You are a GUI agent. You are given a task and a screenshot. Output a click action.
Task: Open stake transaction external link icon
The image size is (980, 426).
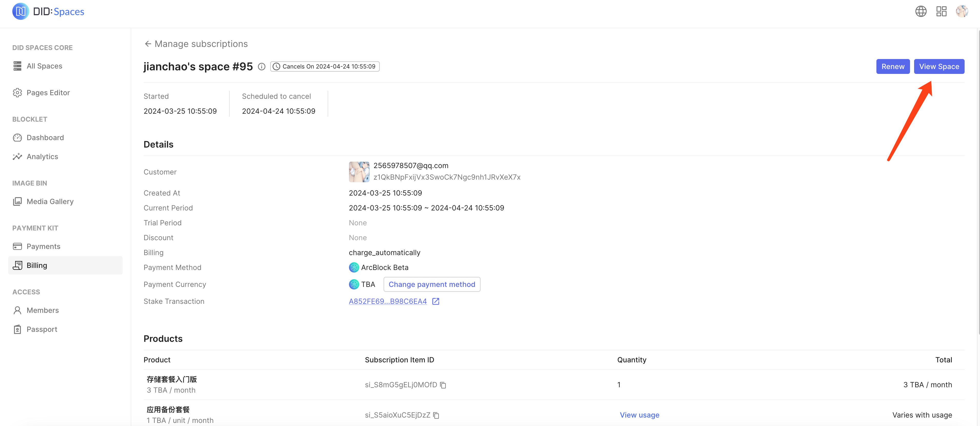tap(436, 302)
